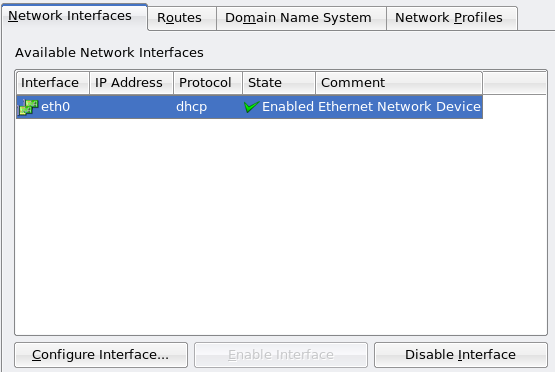Click the green Enabled checkmark icon
555x372 pixels.
[x=252, y=107]
